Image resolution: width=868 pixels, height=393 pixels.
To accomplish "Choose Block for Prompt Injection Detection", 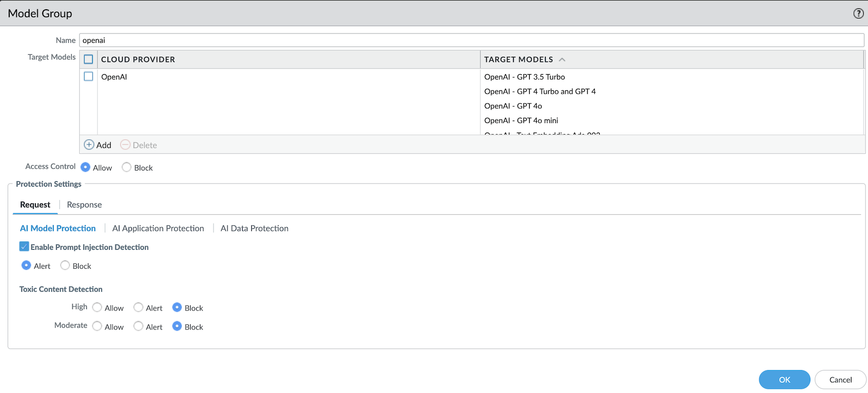I will pos(65,265).
